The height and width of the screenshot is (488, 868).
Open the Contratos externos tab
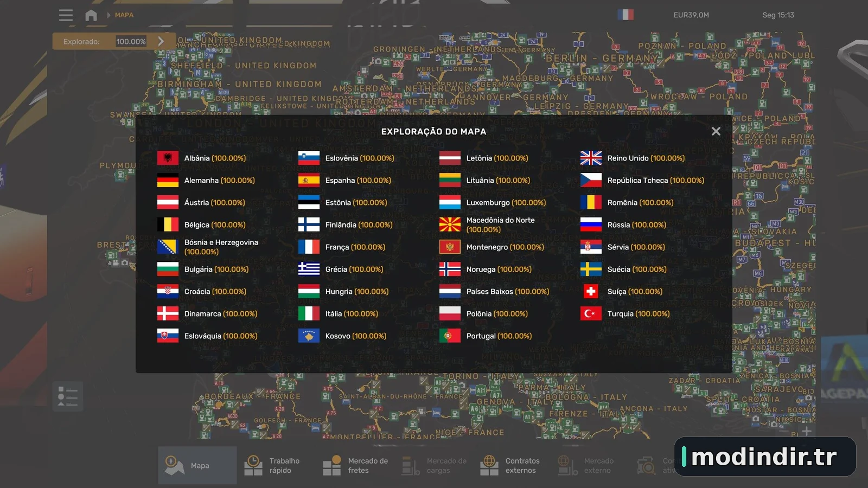tap(510, 465)
